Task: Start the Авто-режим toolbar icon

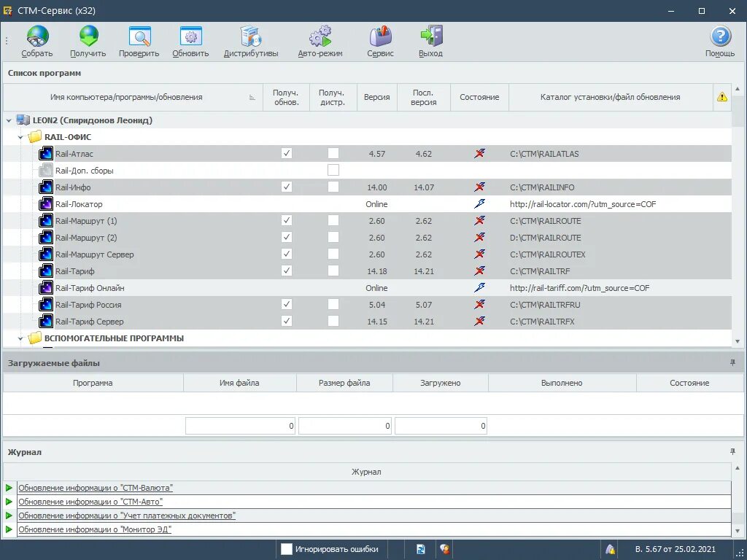Action: click(x=320, y=36)
